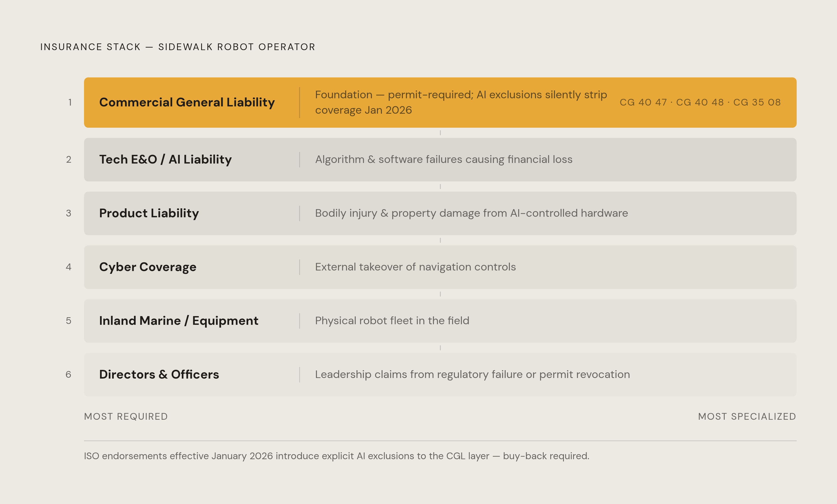Click the 'MOST SPECIALIZED' label

pos(747,416)
